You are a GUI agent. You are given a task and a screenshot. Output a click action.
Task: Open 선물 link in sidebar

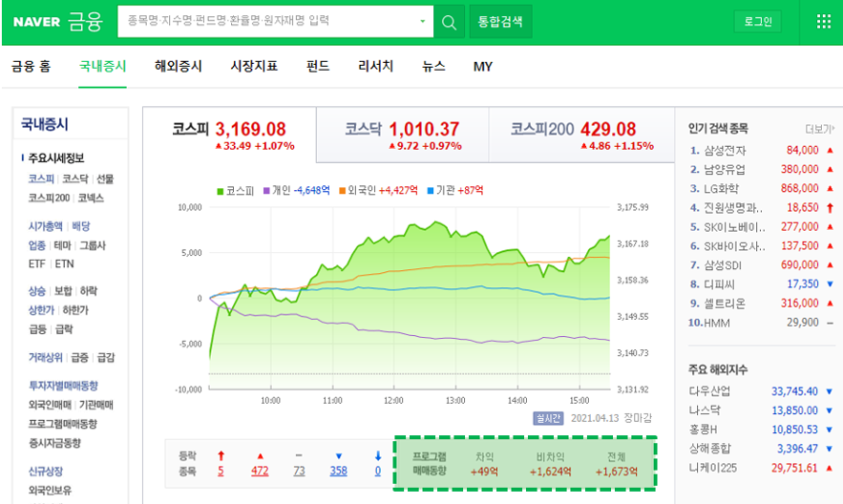(105, 178)
